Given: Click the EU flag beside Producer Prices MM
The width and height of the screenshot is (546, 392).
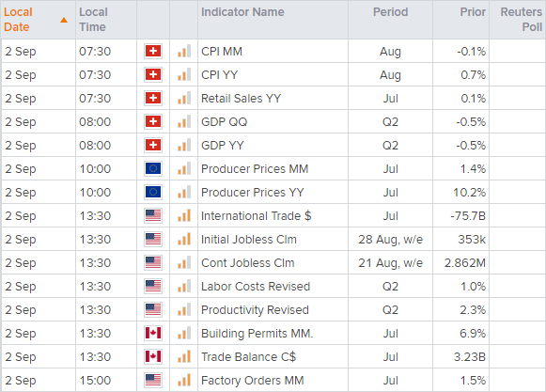Looking at the screenshot, I should pos(153,168).
